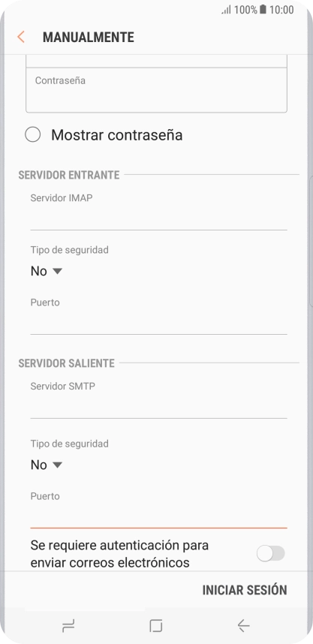Tap the 10:00 clock in the status bar

[x=281, y=10]
